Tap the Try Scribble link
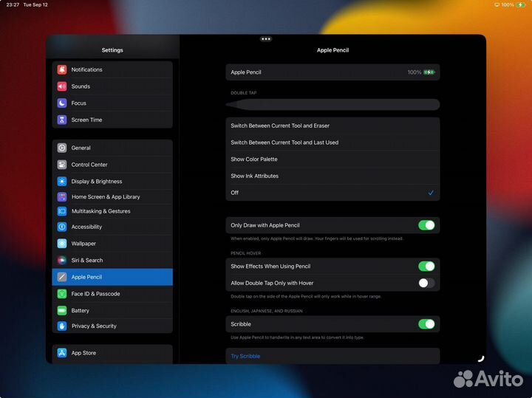The width and height of the screenshot is (532, 398). click(245, 356)
